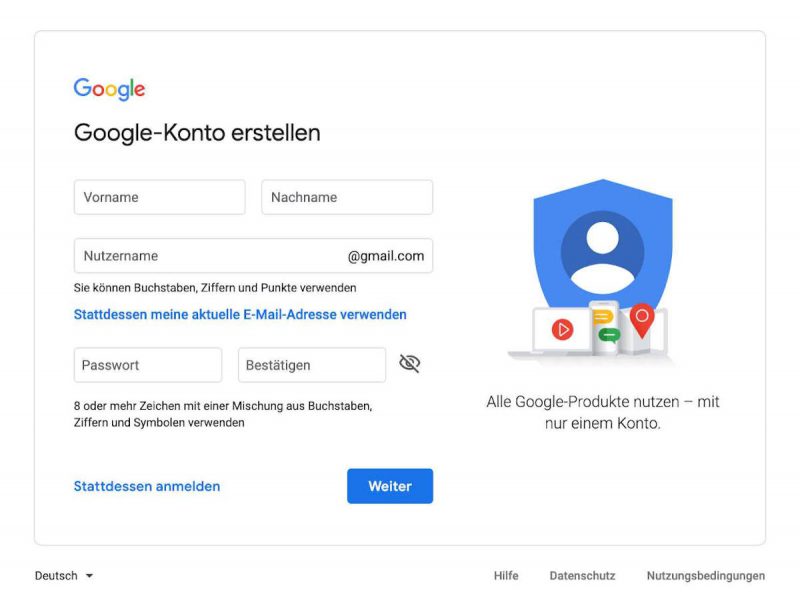
Task: Open the Datenschutz footer link
Action: 582,576
